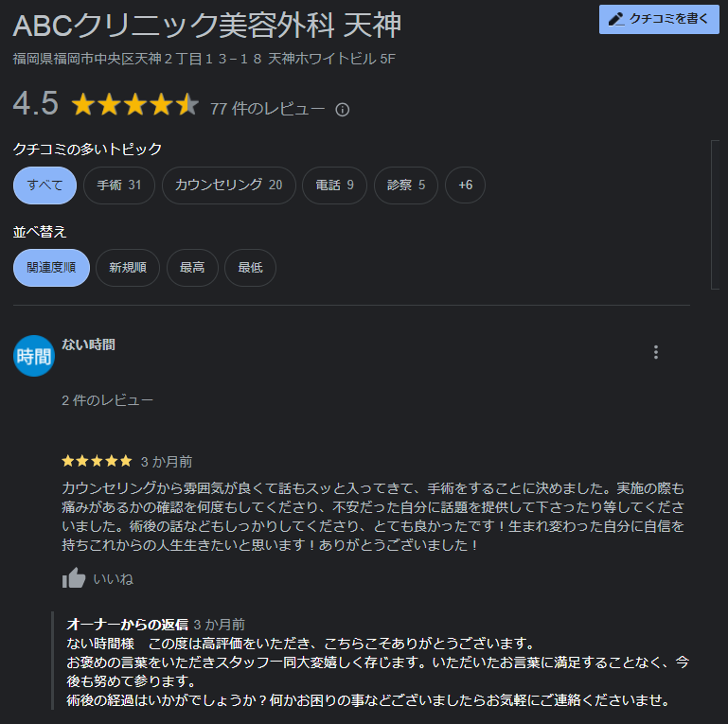Image resolution: width=728 pixels, height=724 pixels.
Task: Sort reviews by 最高 rating
Action: (192, 268)
